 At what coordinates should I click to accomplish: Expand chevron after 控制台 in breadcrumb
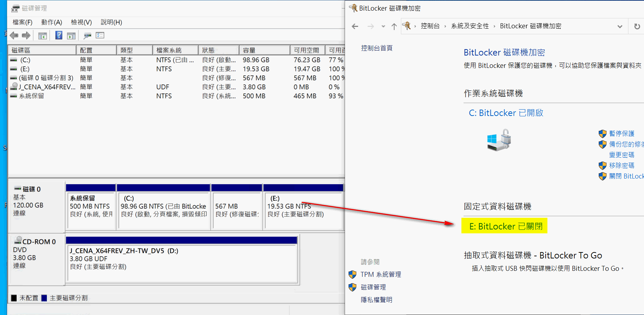click(445, 26)
